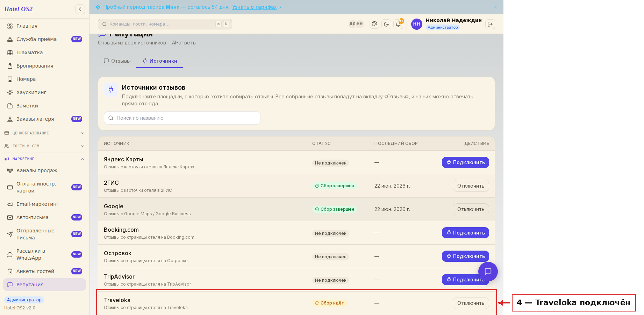Viewport: 644px width, 315px height.
Task: Collapse the Маркетинг group
Action: 44,159
